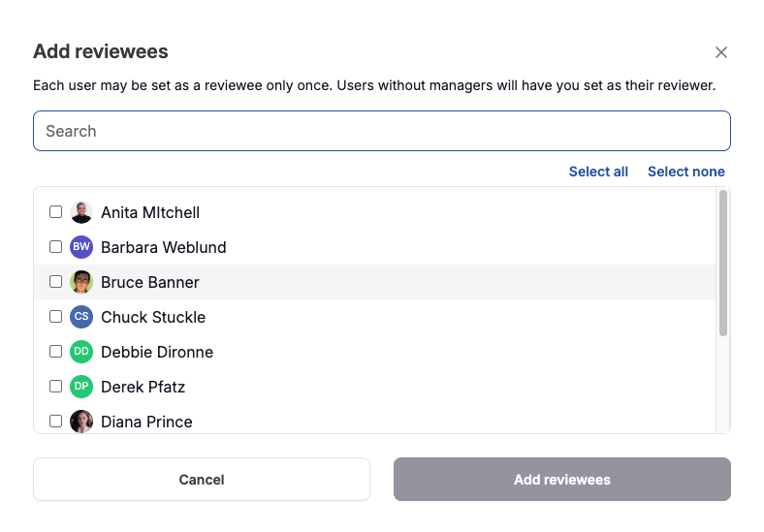Click Derek Pfatz's green DP avatar
This screenshot has width=764, height=532.
pyautogui.click(x=81, y=387)
